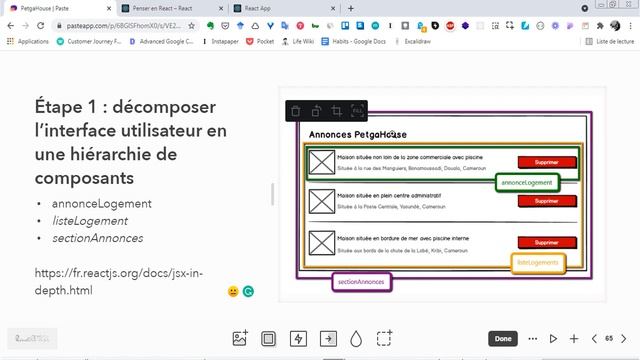Click the Fill fit icon in image toolbar
This screenshot has width=640, height=360.
click(357, 111)
